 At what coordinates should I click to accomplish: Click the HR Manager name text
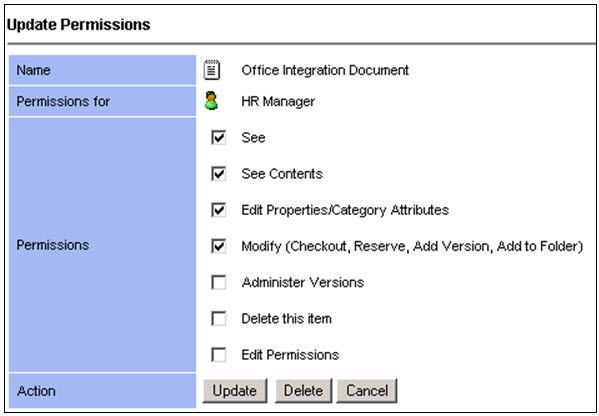pos(278,101)
